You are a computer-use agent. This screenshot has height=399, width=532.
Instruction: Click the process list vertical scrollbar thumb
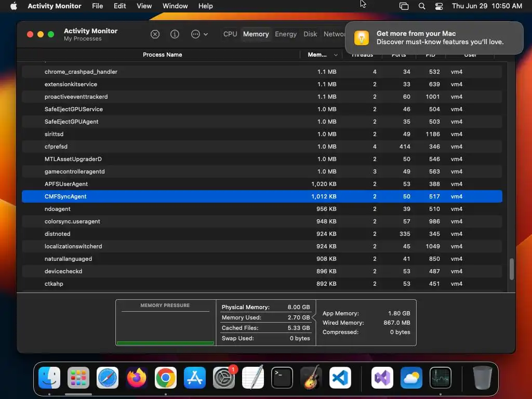coord(512,269)
